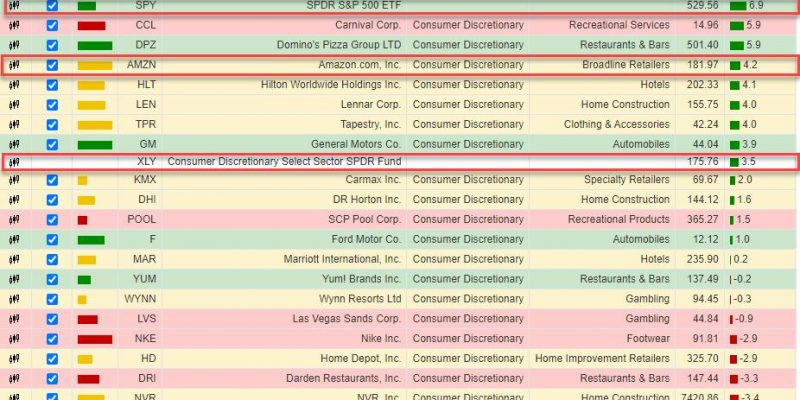Click Consumer Discretionary sector for Yum! Brands
The width and height of the screenshot is (800, 400).
tap(468, 279)
